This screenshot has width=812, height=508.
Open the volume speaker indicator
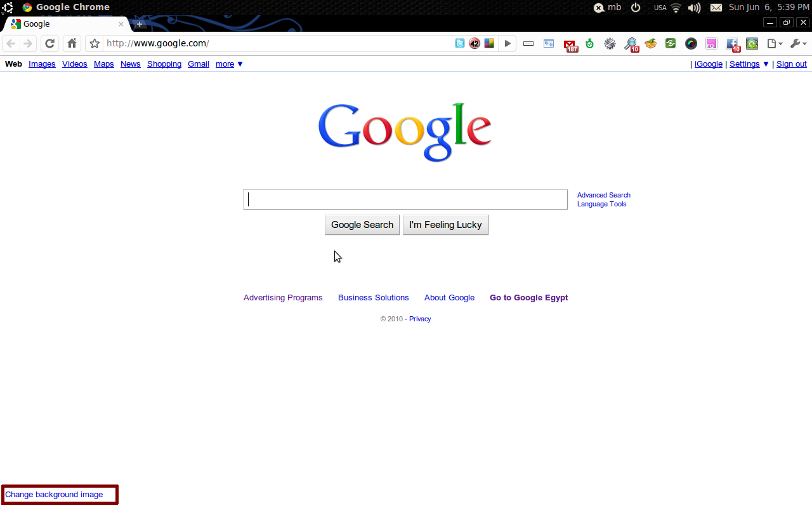point(694,8)
